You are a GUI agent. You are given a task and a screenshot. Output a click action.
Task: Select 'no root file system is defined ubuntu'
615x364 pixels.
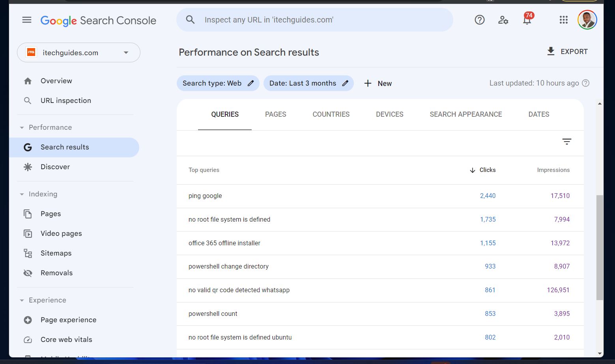[380, 338]
